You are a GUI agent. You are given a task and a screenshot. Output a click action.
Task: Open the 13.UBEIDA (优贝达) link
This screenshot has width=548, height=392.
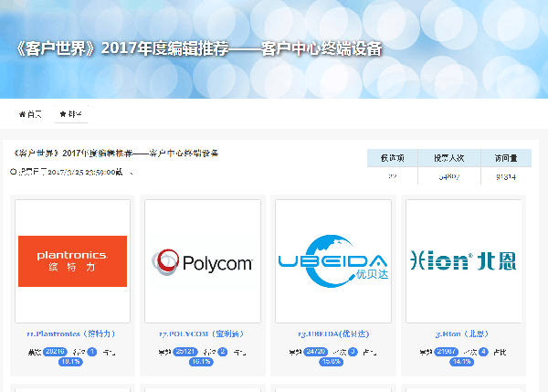pos(333,334)
